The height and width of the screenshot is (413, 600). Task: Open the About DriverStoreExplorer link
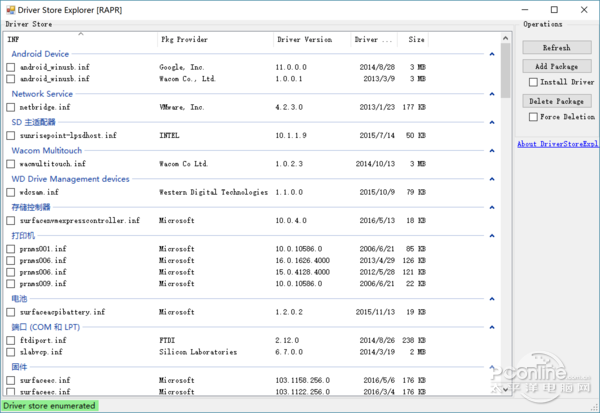[558, 144]
